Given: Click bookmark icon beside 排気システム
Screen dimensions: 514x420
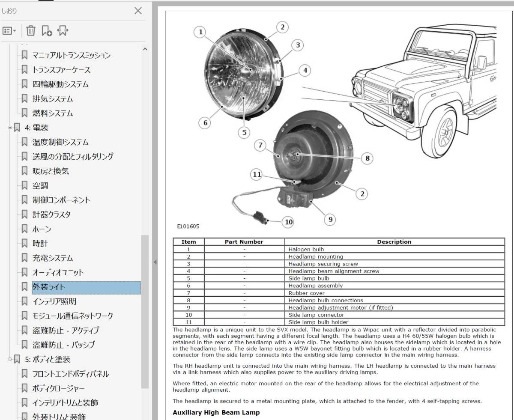Looking at the screenshot, I should coord(25,99).
